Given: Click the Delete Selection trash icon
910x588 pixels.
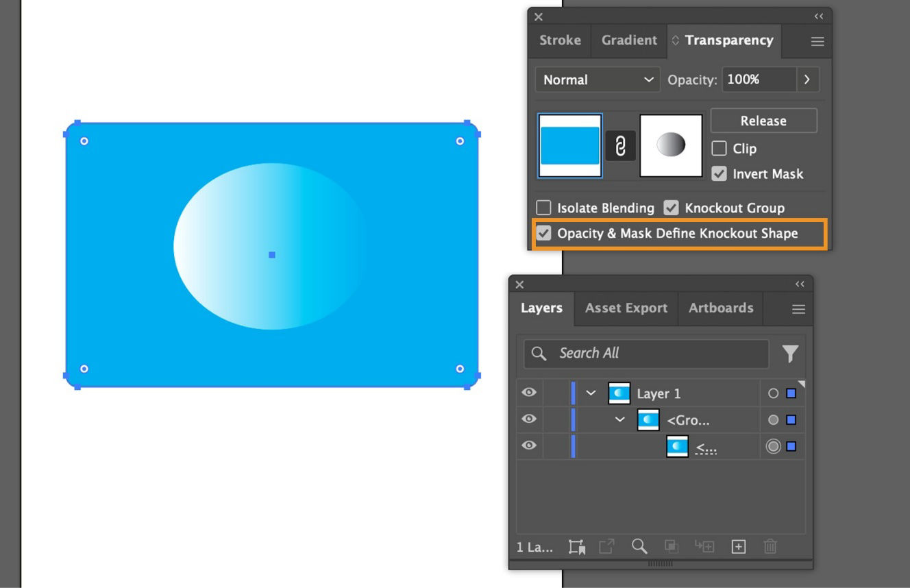Looking at the screenshot, I should click(770, 547).
